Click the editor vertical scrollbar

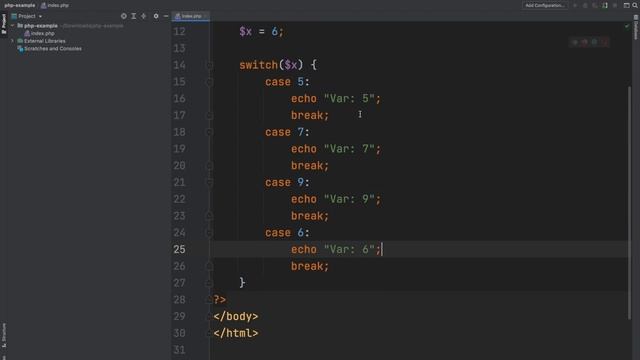pyautogui.click(x=629, y=202)
